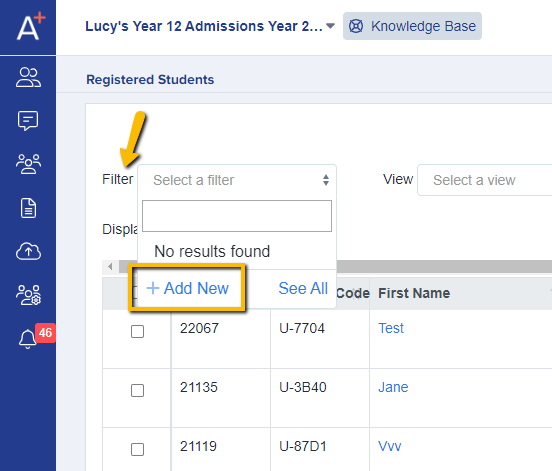This screenshot has width=552, height=471.
Task: Open the Select a view dropdown
Action: point(484,180)
